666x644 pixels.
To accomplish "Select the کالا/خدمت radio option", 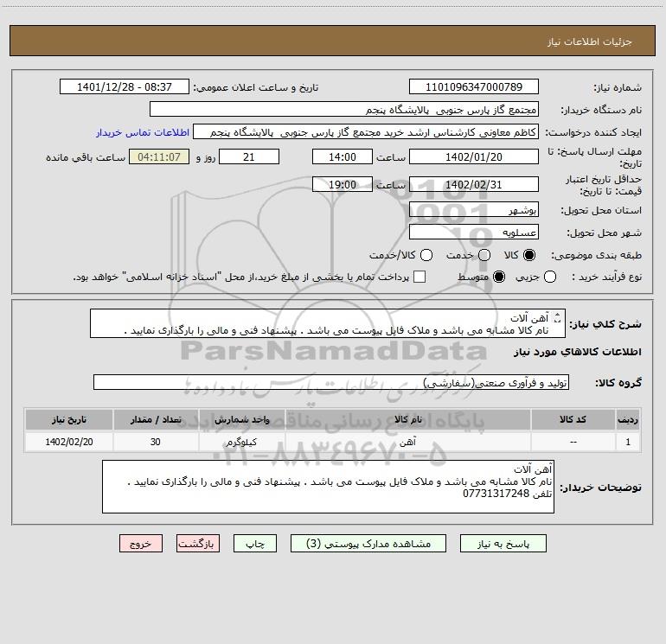I will click(426, 255).
